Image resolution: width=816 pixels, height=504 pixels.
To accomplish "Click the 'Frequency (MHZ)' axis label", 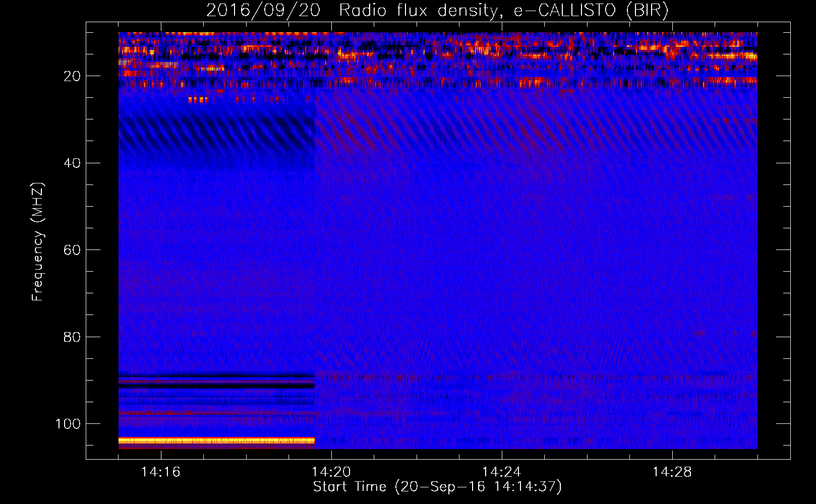I will [38, 242].
